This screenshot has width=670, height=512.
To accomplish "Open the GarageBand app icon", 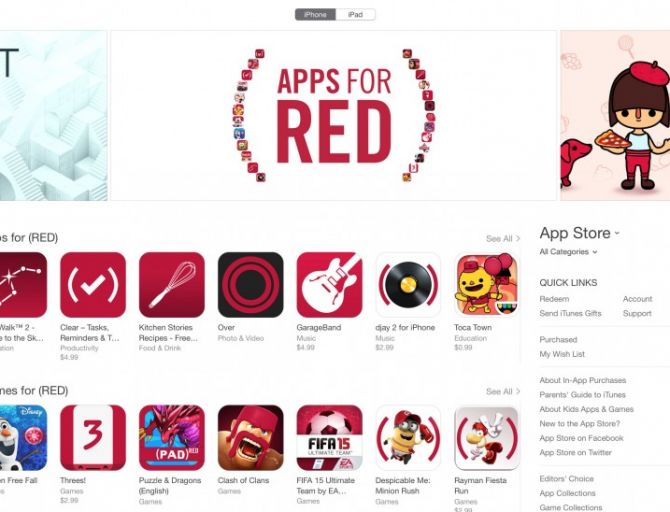I will tap(329, 285).
